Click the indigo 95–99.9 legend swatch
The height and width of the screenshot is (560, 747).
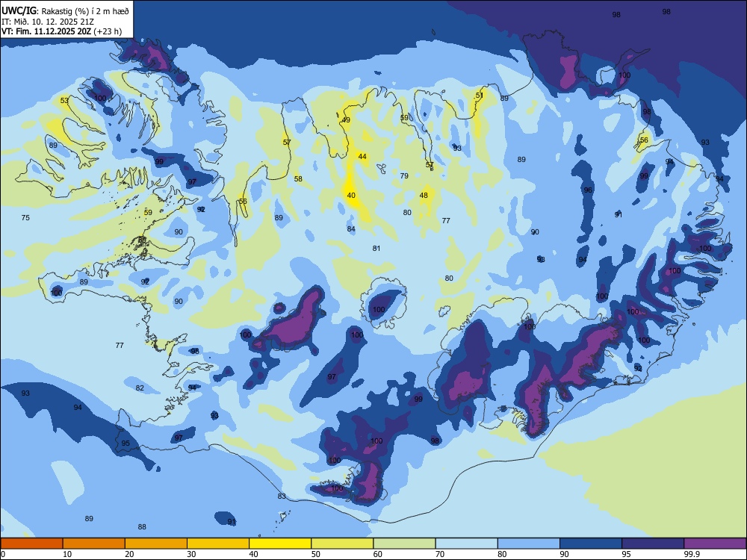pos(653,544)
